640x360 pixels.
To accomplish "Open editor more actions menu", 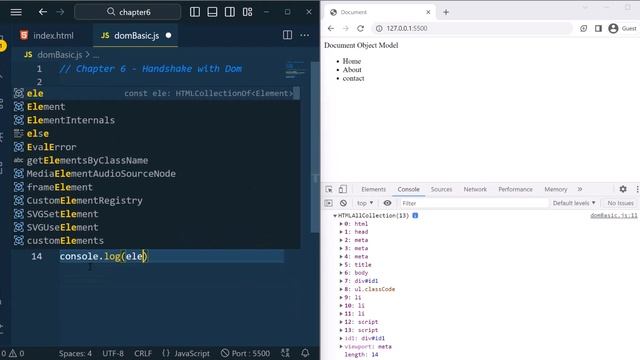I will click(304, 36).
